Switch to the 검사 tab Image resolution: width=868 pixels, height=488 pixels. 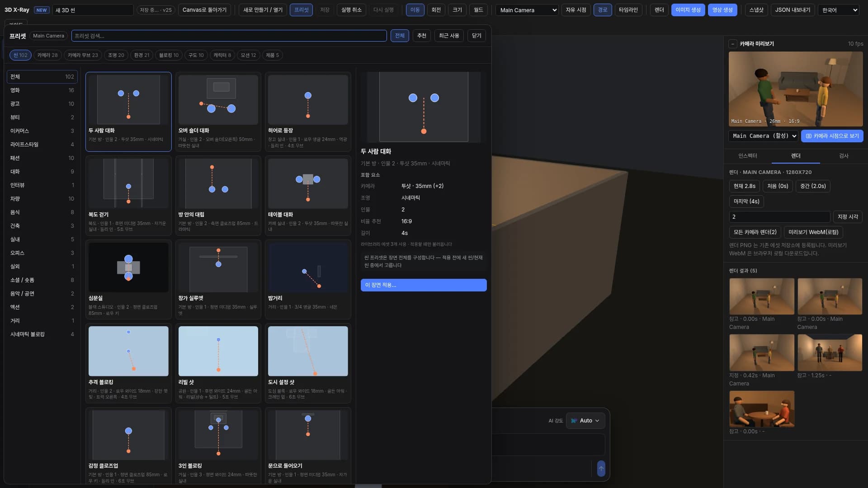tap(844, 156)
